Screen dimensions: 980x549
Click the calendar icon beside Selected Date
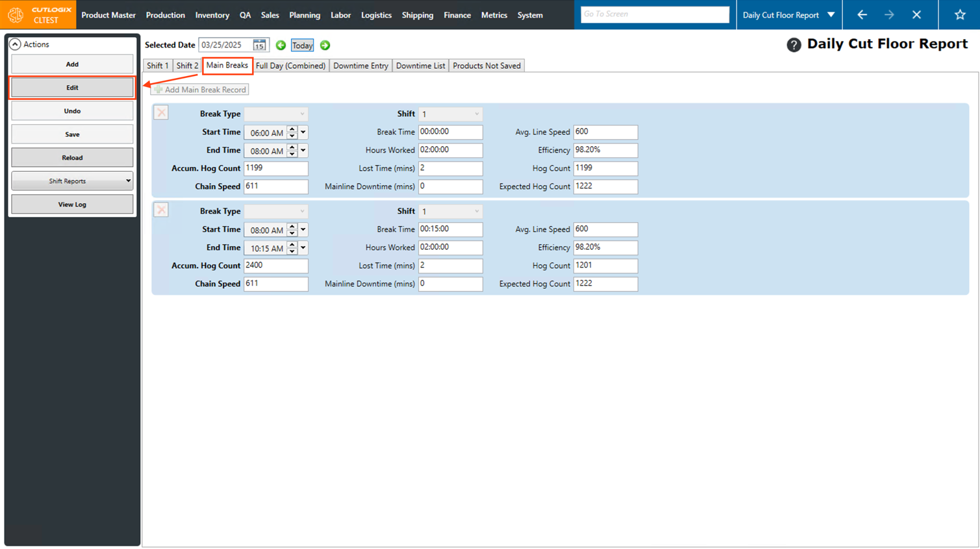[259, 45]
